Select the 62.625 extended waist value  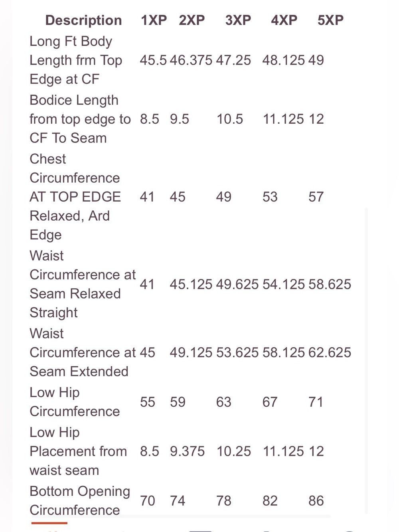click(330, 352)
